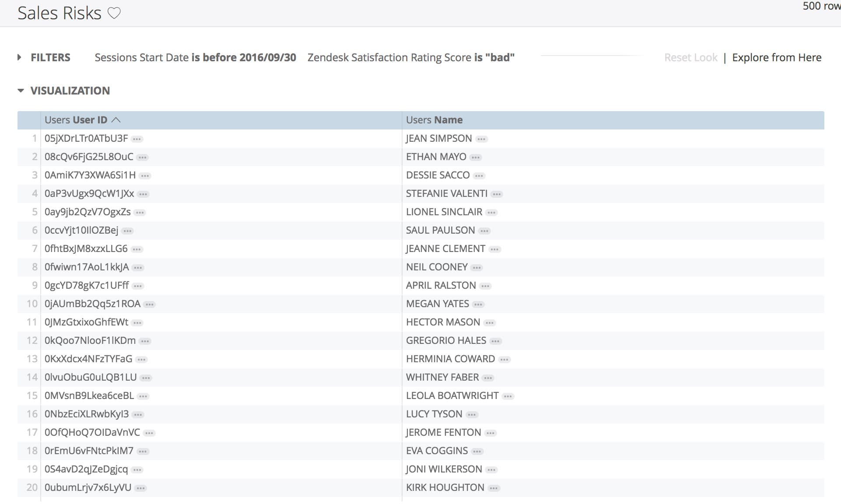Image resolution: width=841 pixels, height=504 pixels.
Task: Select row 16 user ID 0NbzEciXLRwbKyI3
Action: click(x=87, y=414)
